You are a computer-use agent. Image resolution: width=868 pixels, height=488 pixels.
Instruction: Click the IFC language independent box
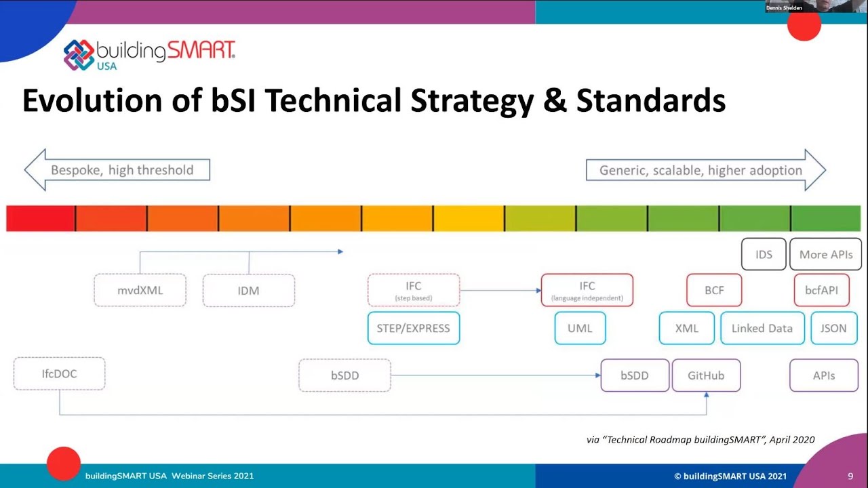[x=587, y=290]
